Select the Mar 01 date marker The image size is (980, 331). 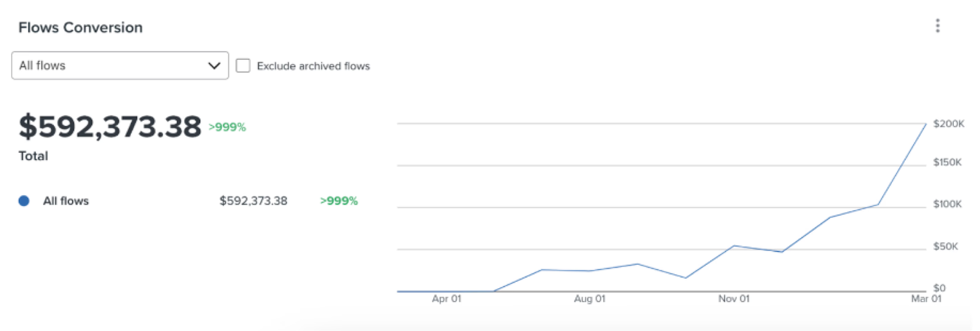925,299
